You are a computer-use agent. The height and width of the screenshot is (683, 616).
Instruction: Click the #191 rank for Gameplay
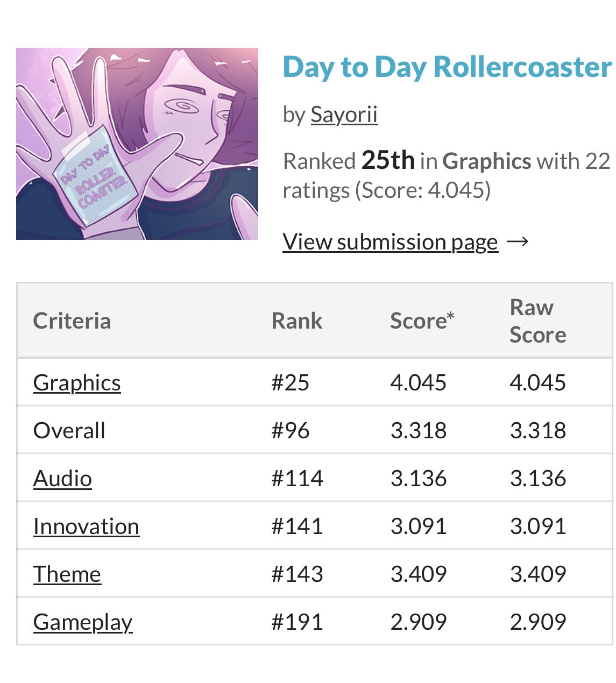(x=298, y=622)
